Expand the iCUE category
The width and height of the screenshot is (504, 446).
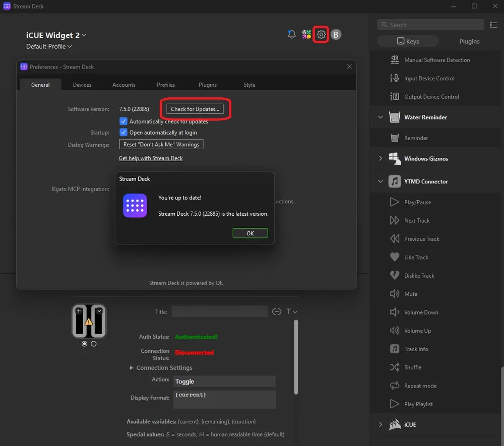(381, 424)
